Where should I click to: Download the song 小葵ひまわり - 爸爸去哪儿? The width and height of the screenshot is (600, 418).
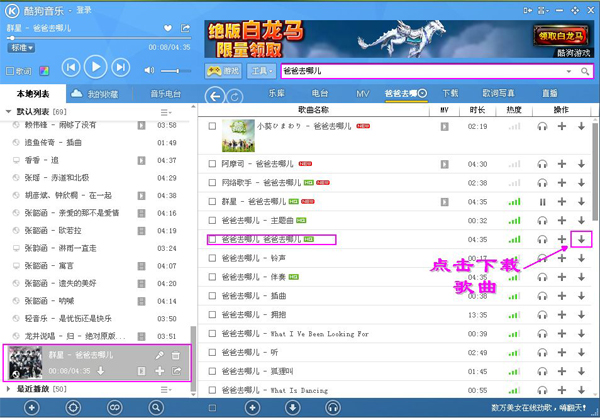pyautogui.click(x=581, y=126)
